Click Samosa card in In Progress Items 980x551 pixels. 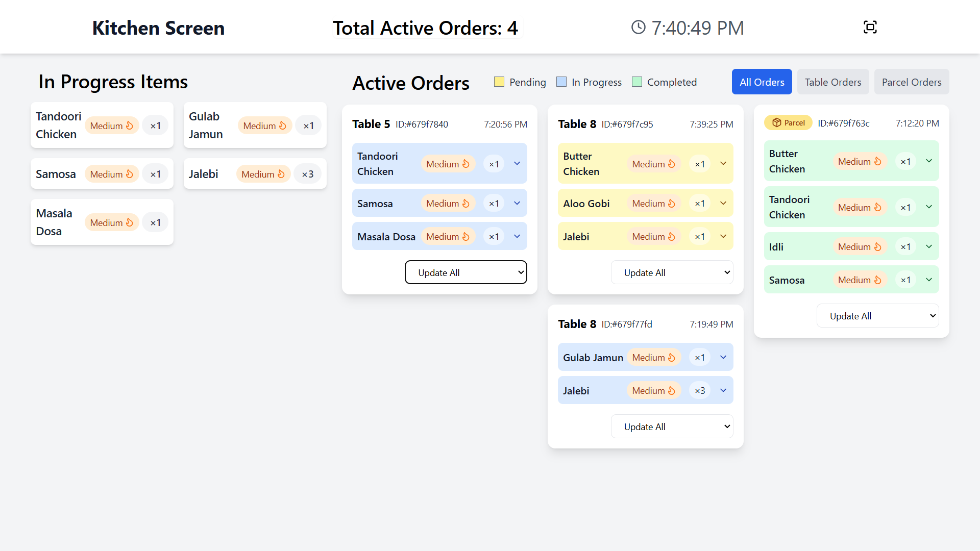coord(102,173)
